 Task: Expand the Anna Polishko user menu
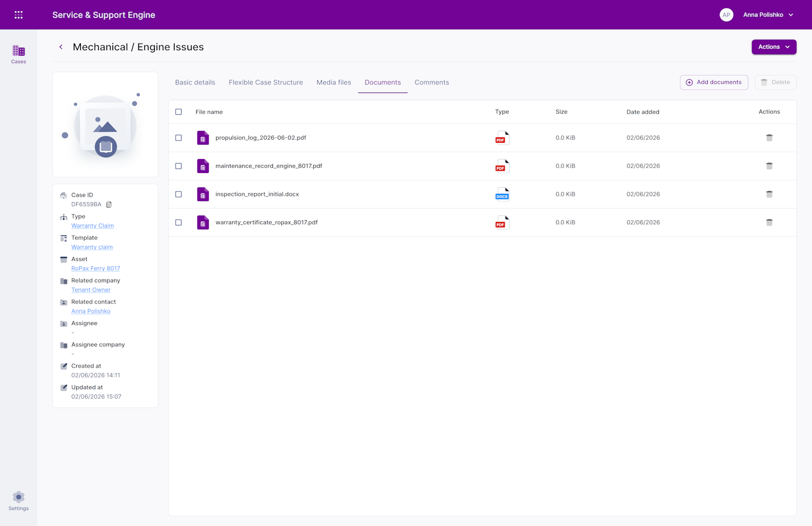pyautogui.click(x=768, y=15)
